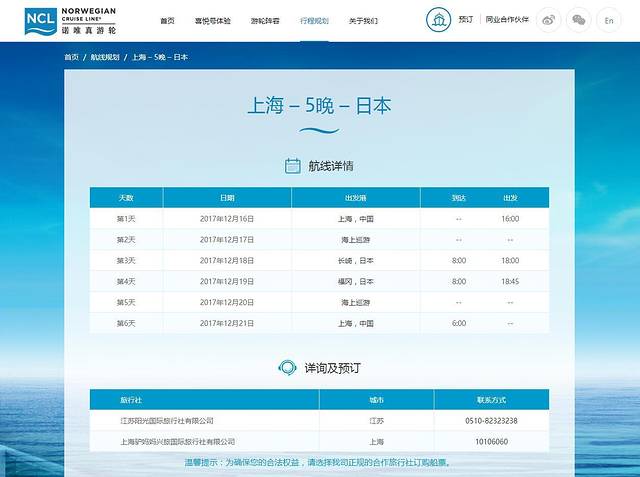The width and height of the screenshot is (640, 477).
Task: Open the Weibo social icon
Action: pyautogui.click(x=549, y=20)
